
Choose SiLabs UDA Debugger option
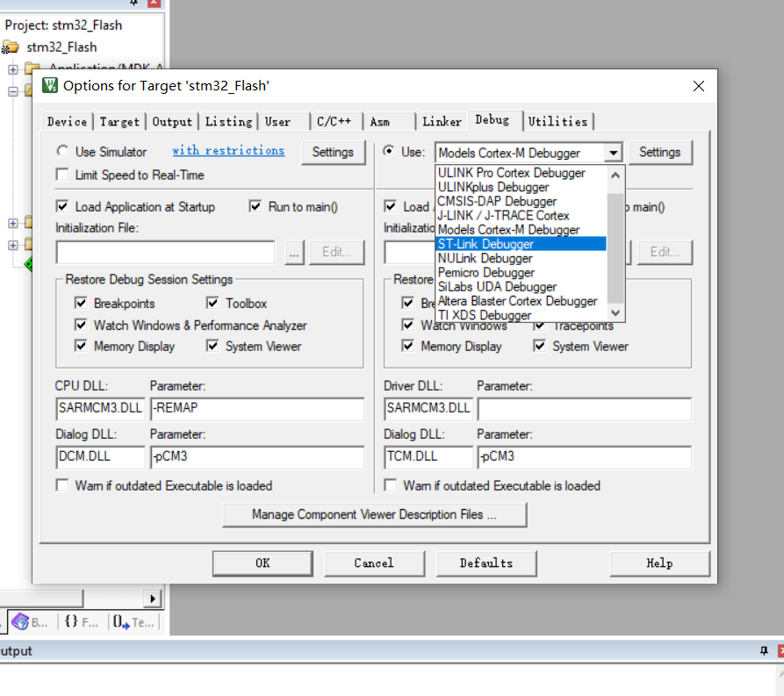point(521,287)
